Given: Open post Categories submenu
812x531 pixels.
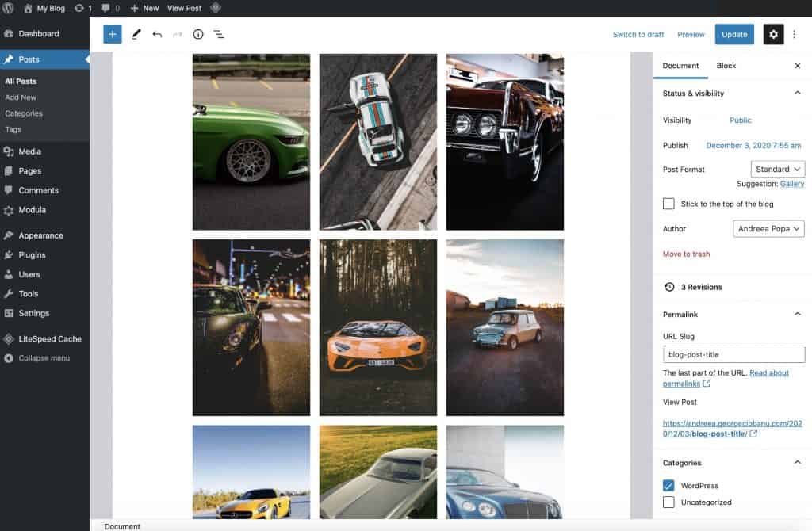Looking at the screenshot, I should click(24, 113).
